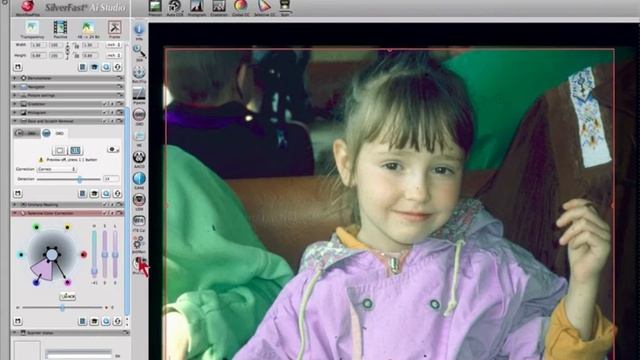Open the WorkflowPilot button
The width and height of the screenshot is (640, 360).
tap(28, 7)
